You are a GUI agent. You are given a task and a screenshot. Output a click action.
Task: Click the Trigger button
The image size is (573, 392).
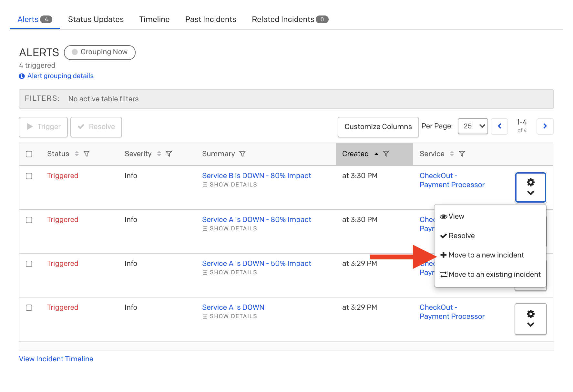point(43,127)
